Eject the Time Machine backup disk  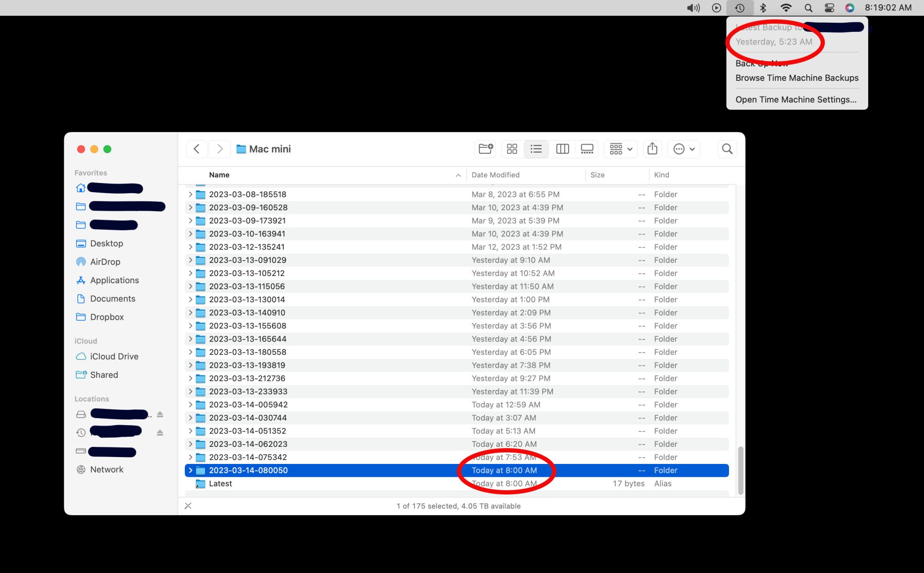click(x=160, y=433)
